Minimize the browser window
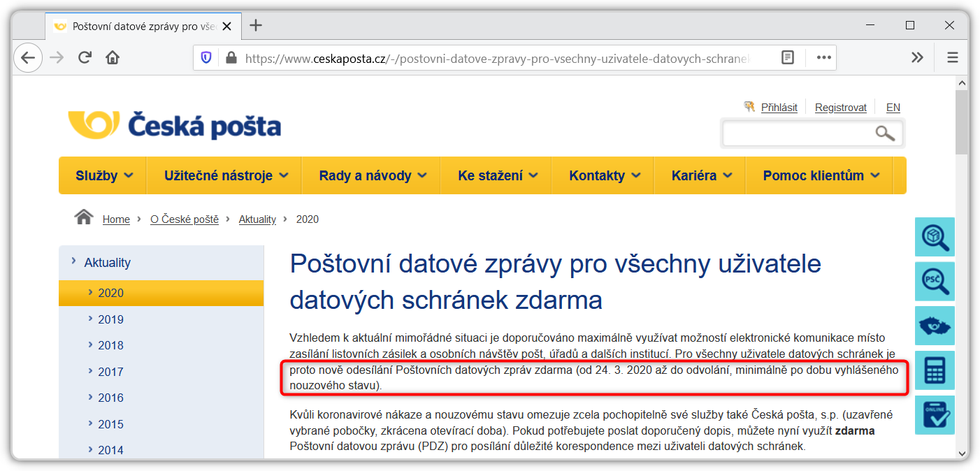This screenshot has height=471, width=980. 870,25
